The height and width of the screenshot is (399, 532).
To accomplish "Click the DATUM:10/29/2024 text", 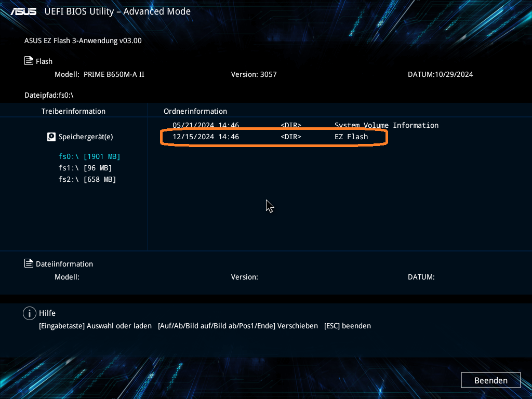I will coord(441,74).
